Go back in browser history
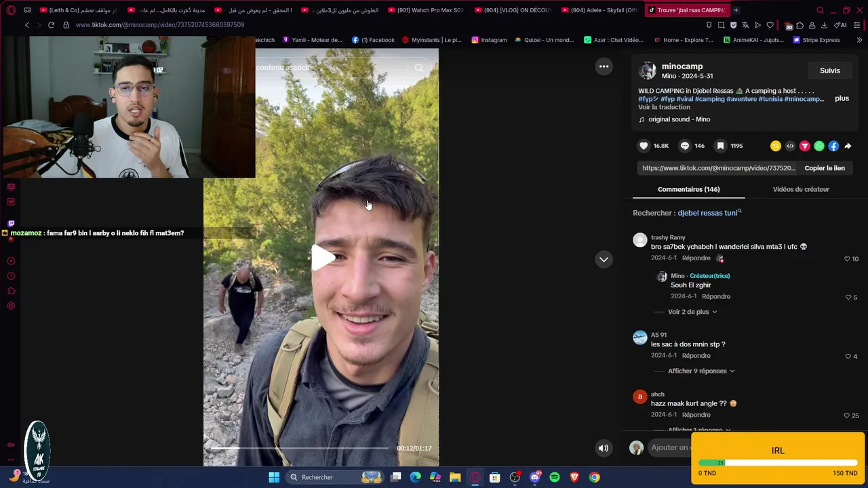 26,25
